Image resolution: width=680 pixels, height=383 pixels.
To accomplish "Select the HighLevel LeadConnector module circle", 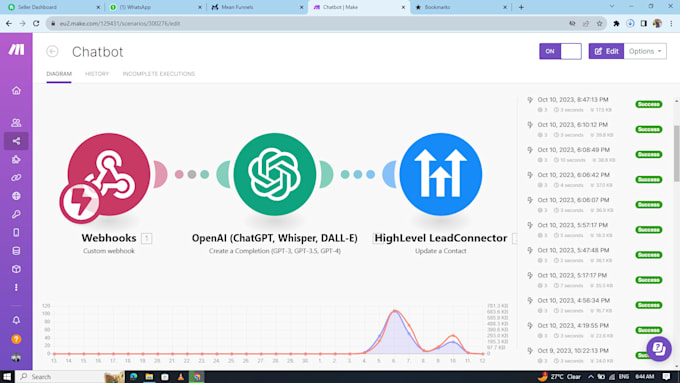I will point(441,174).
